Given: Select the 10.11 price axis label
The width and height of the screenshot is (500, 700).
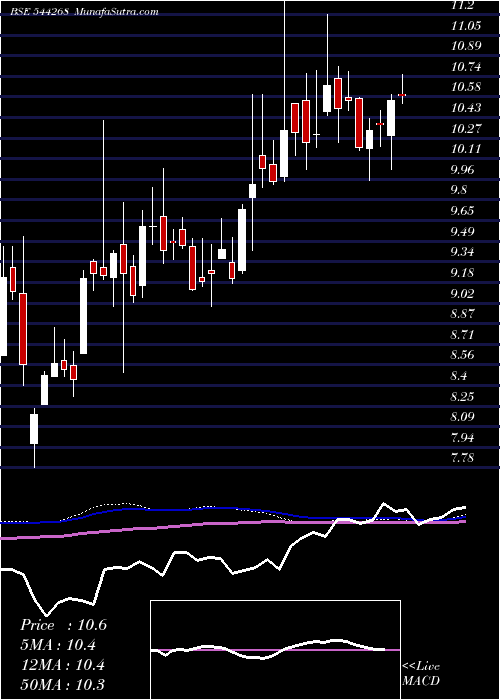Looking at the screenshot, I should click(x=466, y=149).
